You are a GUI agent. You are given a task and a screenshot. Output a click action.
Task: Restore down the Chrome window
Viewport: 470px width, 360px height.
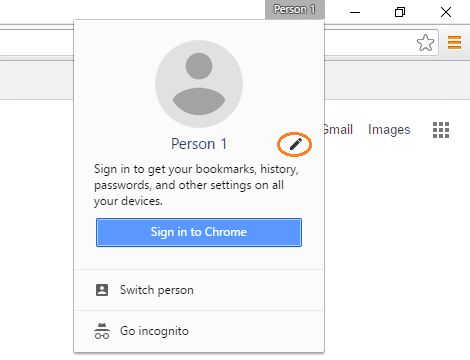pos(400,12)
